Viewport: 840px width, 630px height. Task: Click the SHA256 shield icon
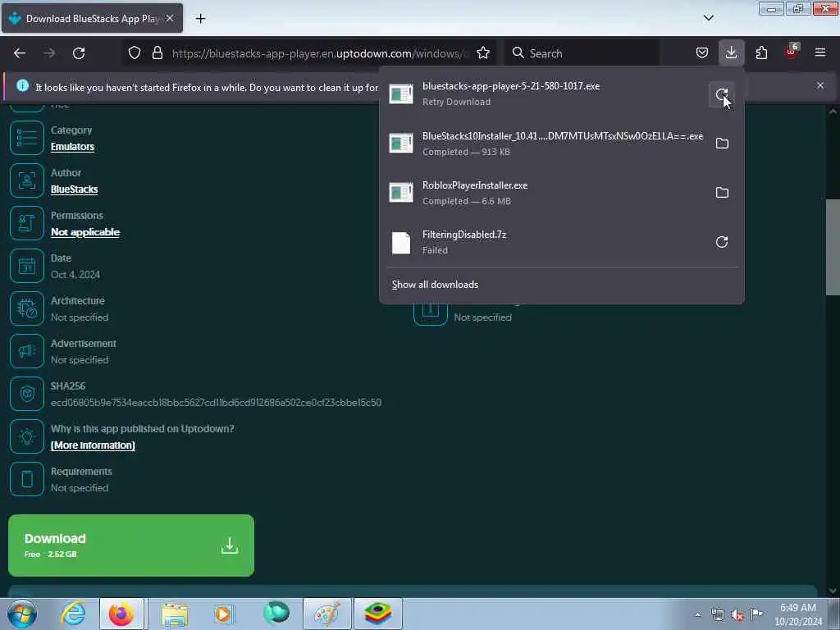click(x=27, y=394)
